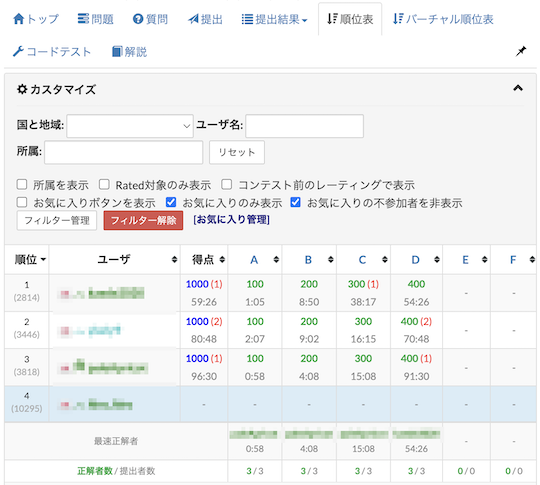
Task: Switch to the 提出 tab
Action: click(205, 19)
